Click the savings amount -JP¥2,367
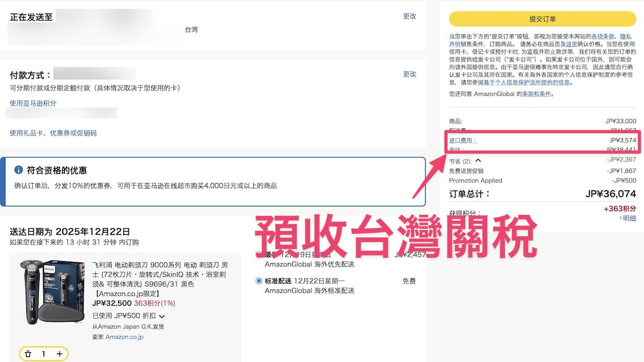Image resolution: width=644 pixels, height=362 pixels. (x=621, y=160)
